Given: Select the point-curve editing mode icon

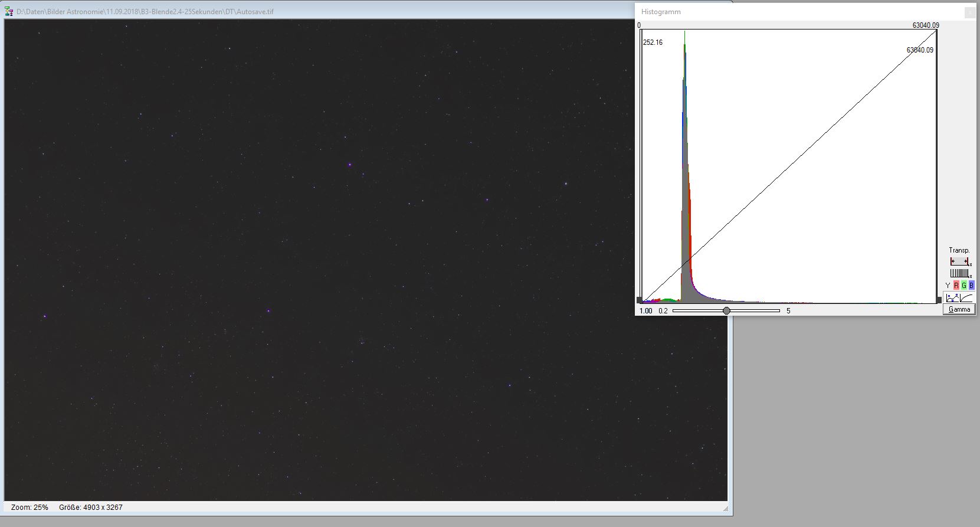Looking at the screenshot, I should pyautogui.click(x=952, y=298).
